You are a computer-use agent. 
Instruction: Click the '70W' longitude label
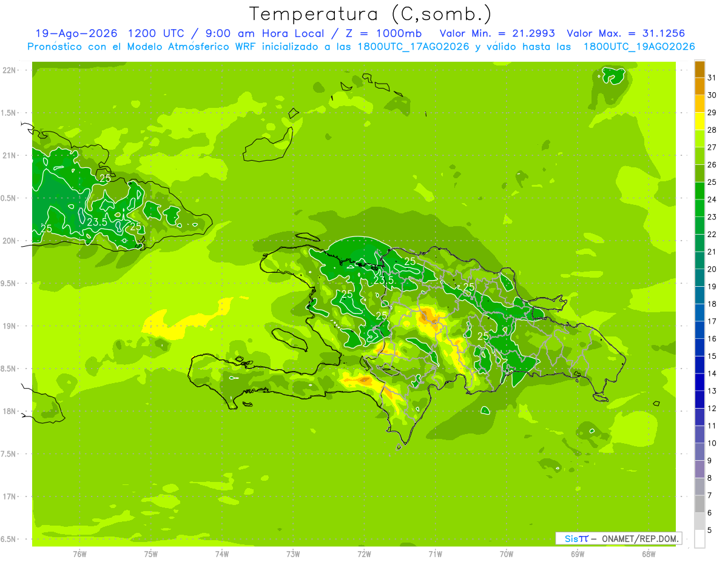click(x=507, y=554)
